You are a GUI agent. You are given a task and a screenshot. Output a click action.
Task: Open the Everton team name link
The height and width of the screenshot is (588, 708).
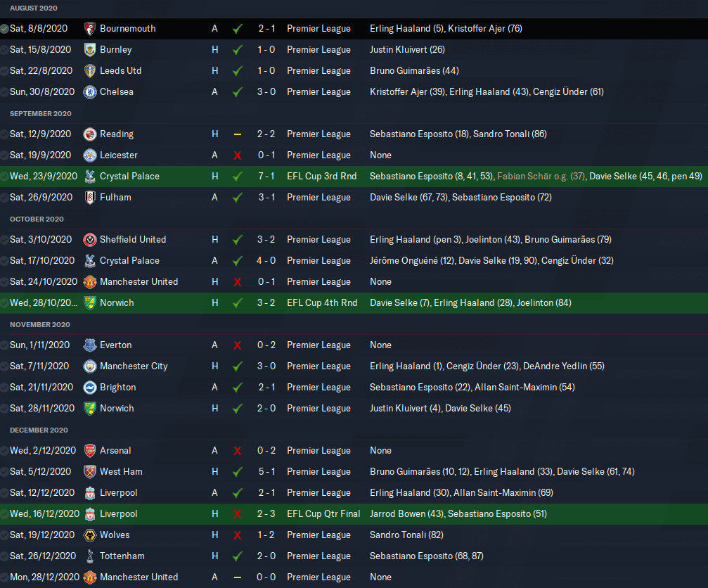[115, 345]
